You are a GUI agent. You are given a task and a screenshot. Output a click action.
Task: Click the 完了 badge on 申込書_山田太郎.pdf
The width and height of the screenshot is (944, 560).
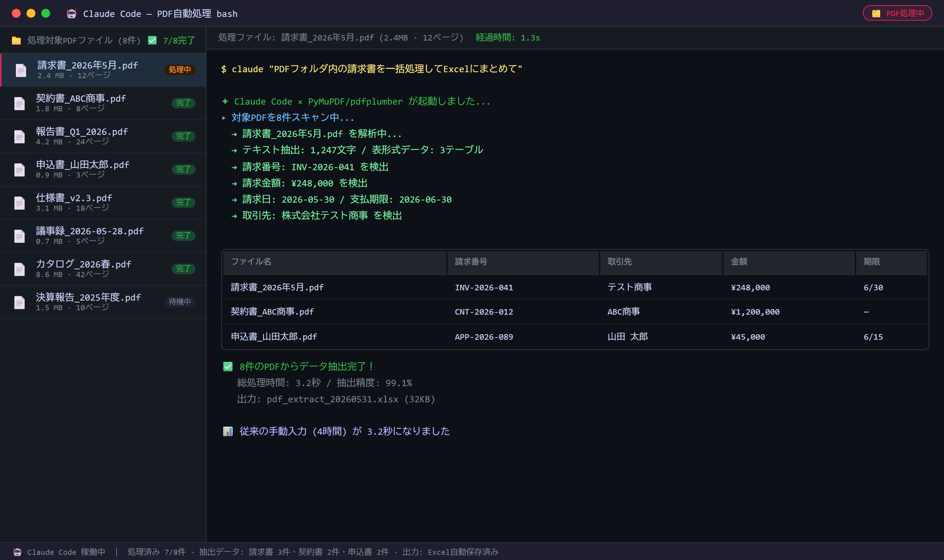click(x=183, y=169)
